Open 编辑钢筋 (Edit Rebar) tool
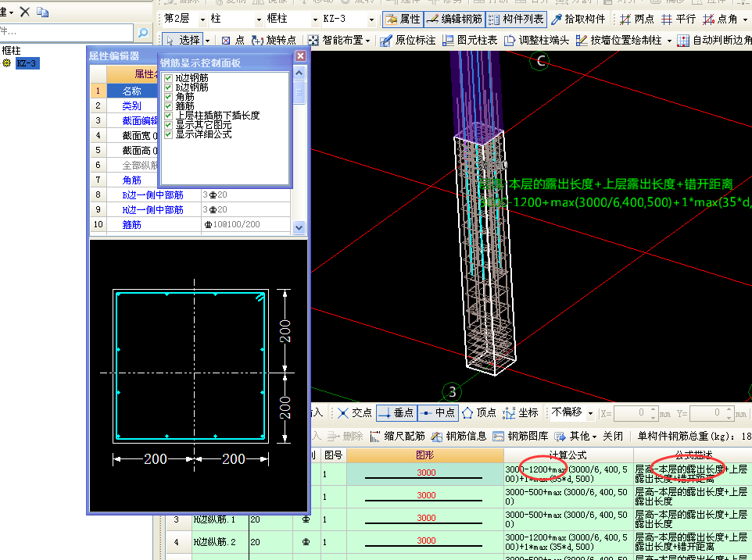The height and width of the screenshot is (560, 752). (454, 19)
